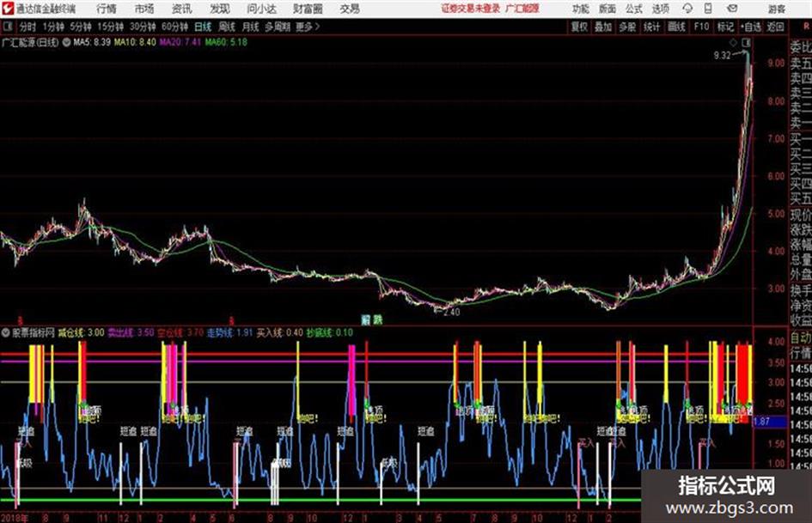Click the 走势线: 1.91 label
The image size is (812, 523).
(230, 333)
